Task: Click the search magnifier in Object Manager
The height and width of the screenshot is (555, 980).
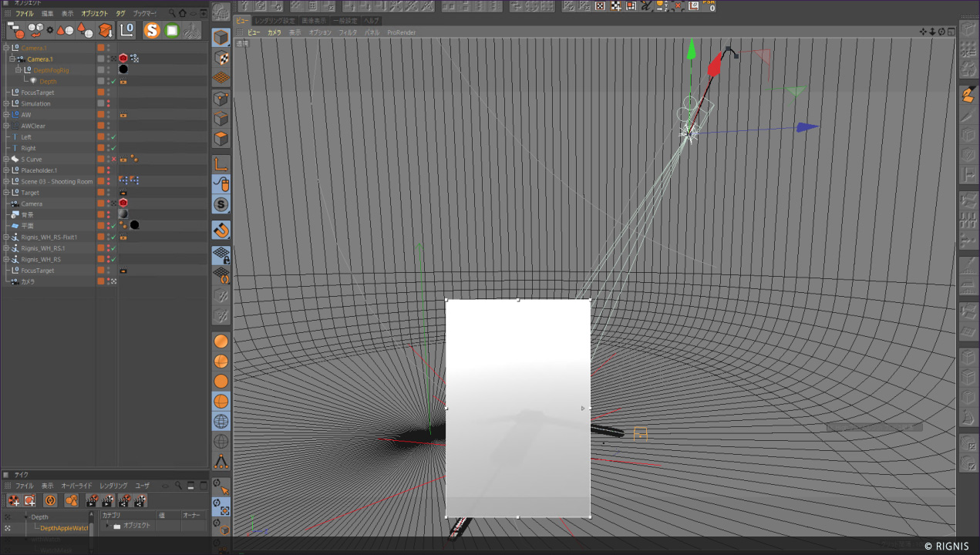Action: point(171,13)
